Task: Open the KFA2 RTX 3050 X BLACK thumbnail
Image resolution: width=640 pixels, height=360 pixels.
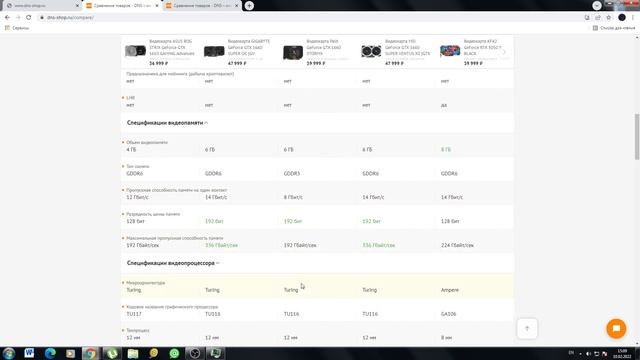Action: [450, 51]
